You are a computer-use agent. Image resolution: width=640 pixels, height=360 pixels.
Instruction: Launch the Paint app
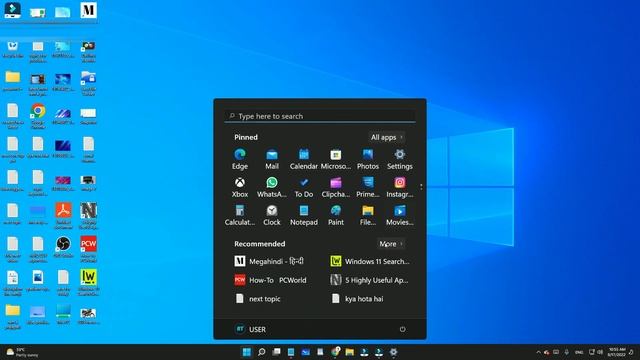pyautogui.click(x=336, y=215)
